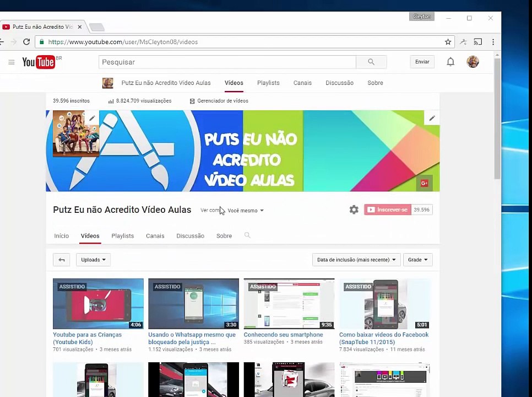Viewport: 532px width, 397px height.
Task: Open the lower Sobre channel tab
Action: (224, 235)
